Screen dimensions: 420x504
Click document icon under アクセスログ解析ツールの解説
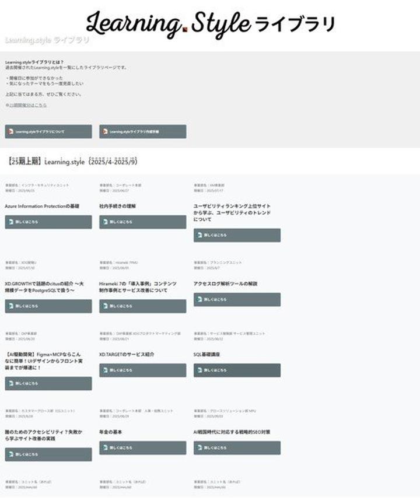click(199, 300)
